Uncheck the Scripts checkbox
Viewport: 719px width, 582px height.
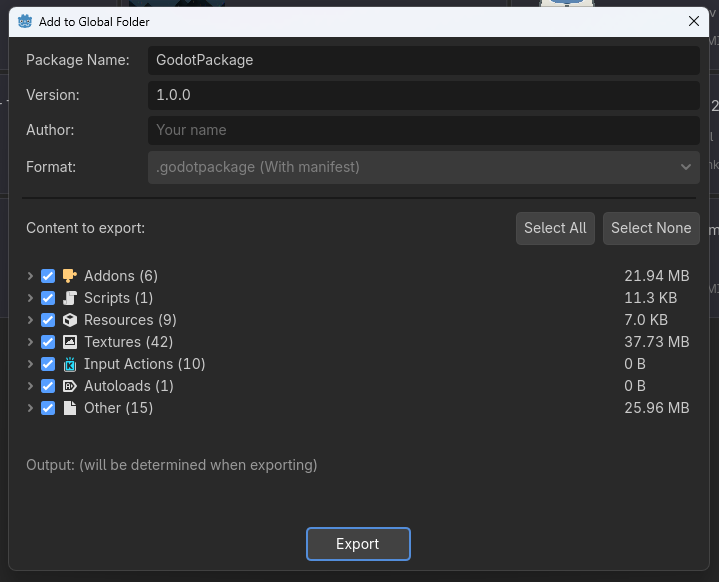click(x=48, y=298)
